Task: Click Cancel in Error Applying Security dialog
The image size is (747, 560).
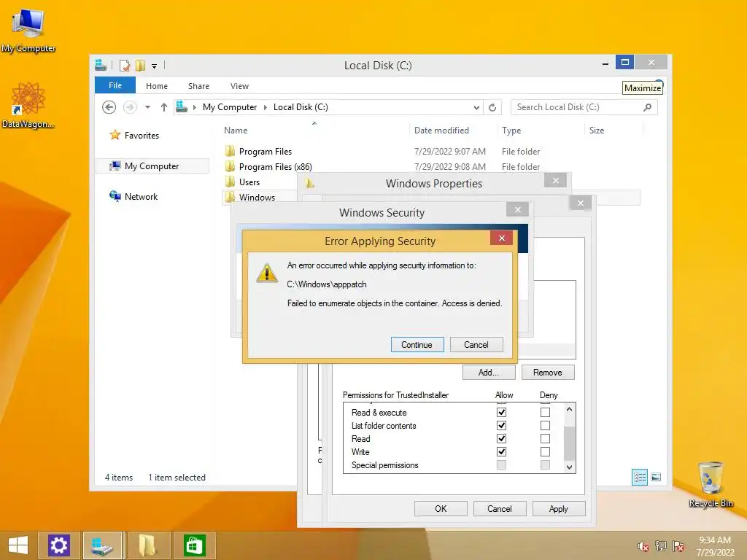Action: [476, 345]
